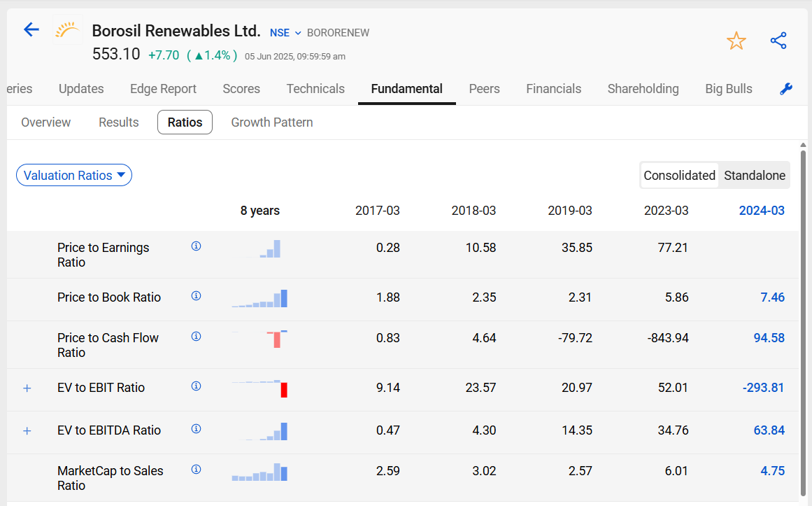Expand the EV to EBIT Ratio row
This screenshot has height=506, width=812.
[27, 388]
